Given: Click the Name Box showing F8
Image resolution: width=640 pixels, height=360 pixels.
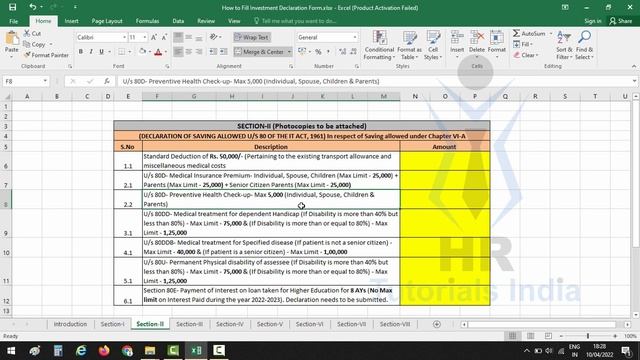Looking at the screenshot, I should 25,81.
